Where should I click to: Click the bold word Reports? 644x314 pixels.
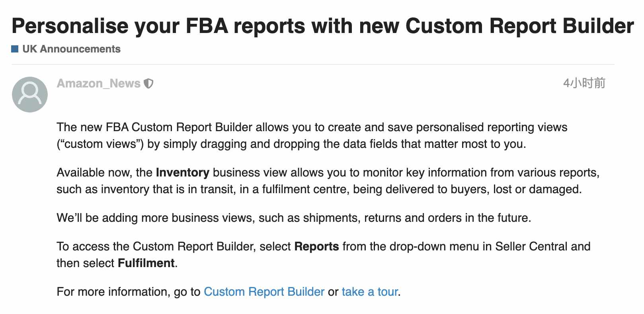pyautogui.click(x=316, y=246)
